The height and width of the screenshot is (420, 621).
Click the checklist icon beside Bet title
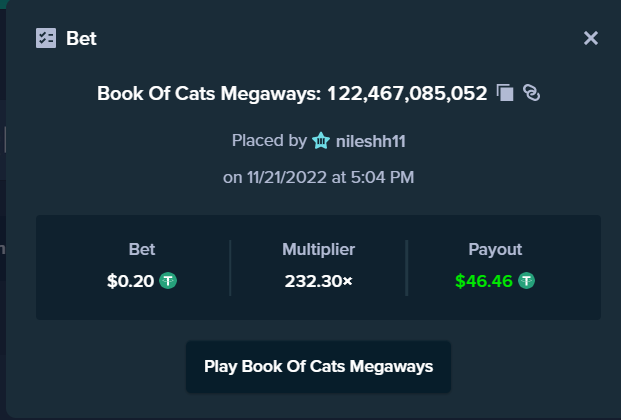click(46, 38)
